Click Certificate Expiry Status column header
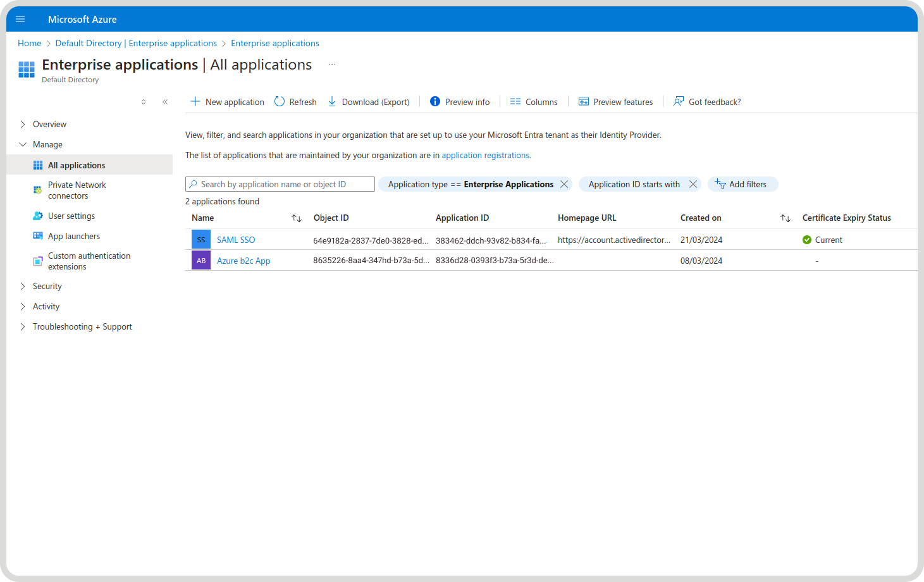The image size is (924, 582). [x=847, y=218]
